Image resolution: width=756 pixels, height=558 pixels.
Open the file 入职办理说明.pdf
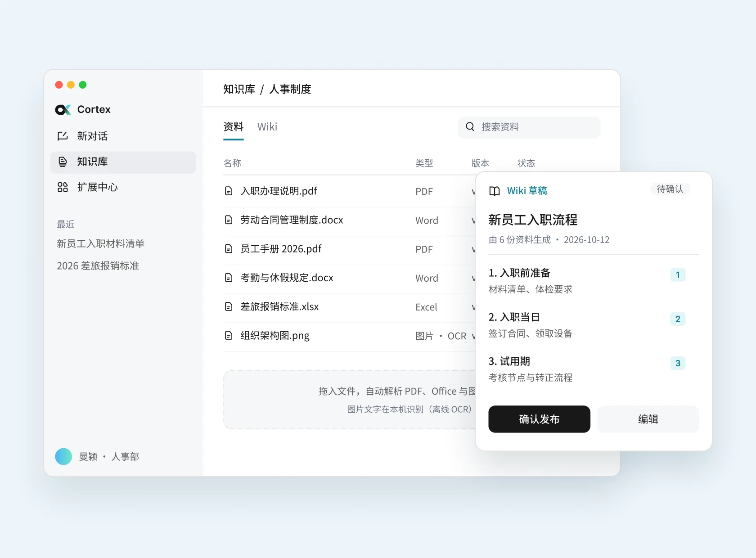point(279,191)
